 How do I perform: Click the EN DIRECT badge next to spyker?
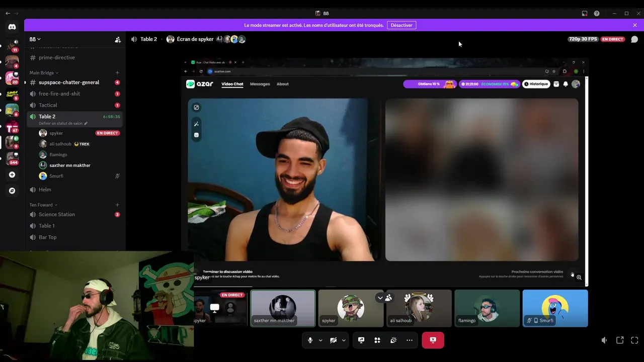click(x=108, y=133)
